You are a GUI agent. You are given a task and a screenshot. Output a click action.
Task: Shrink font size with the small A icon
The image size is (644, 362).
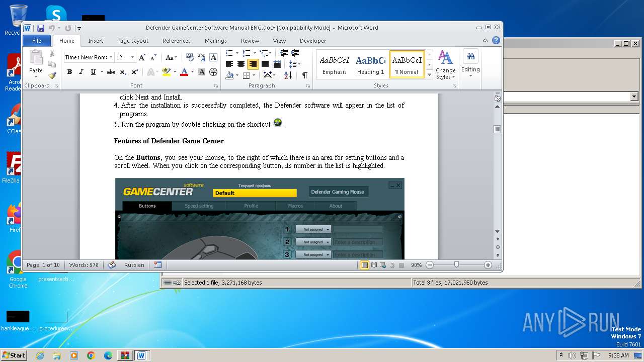point(153,57)
